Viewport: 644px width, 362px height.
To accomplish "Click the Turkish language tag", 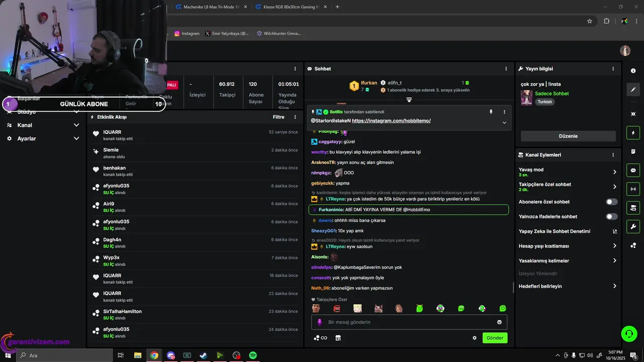I will point(544,102).
